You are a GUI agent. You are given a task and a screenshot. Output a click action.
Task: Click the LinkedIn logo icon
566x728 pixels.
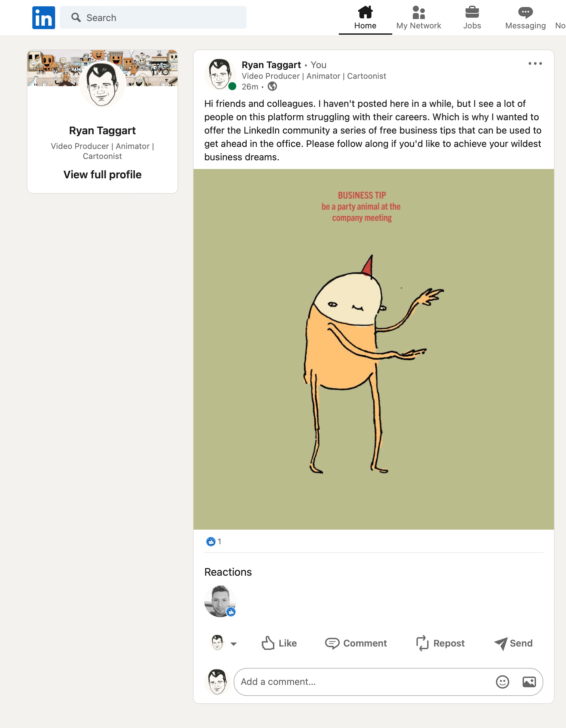coord(44,18)
